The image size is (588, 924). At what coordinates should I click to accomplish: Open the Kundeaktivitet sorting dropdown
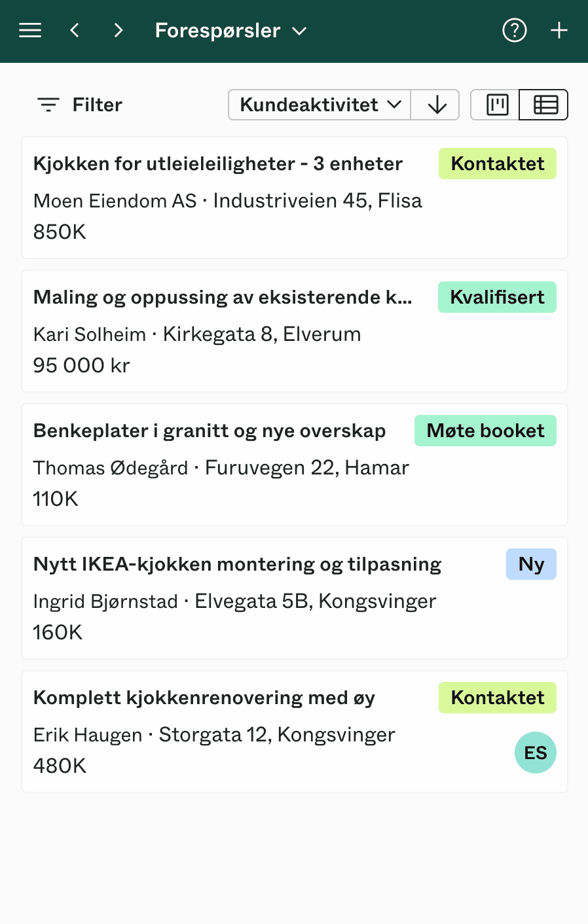[319, 104]
